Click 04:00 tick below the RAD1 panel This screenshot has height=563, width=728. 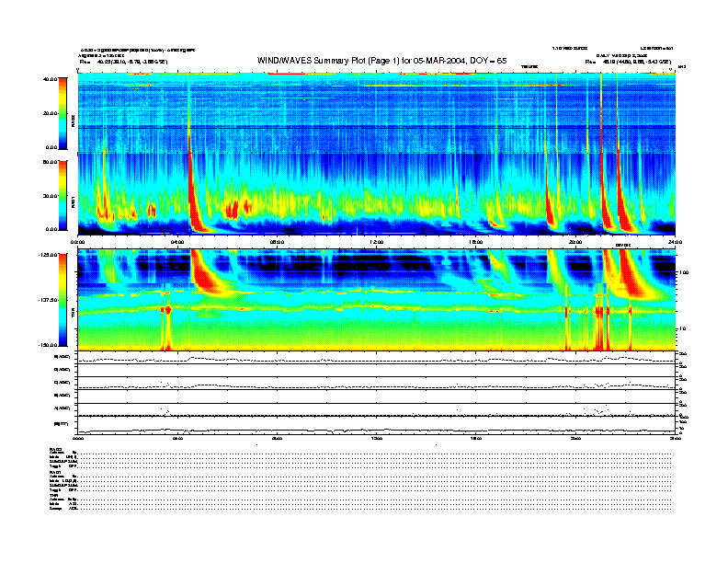(x=177, y=242)
